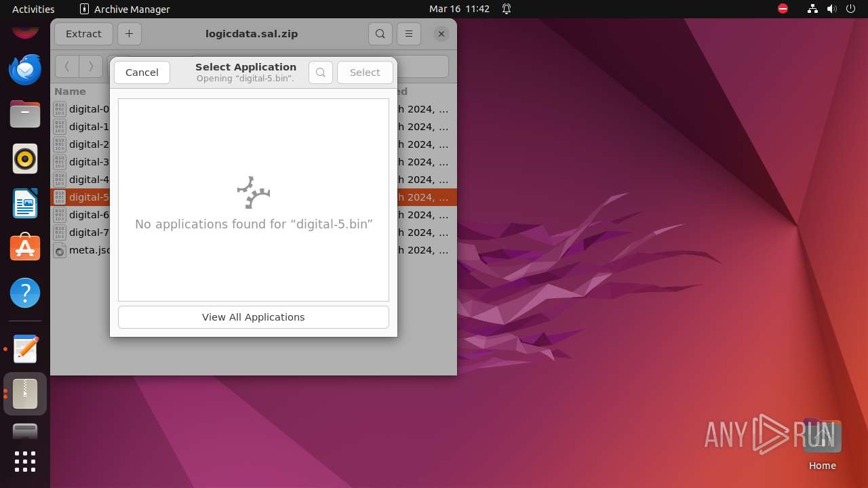
Task: Go forward in archive navigation
Action: tap(91, 66)
